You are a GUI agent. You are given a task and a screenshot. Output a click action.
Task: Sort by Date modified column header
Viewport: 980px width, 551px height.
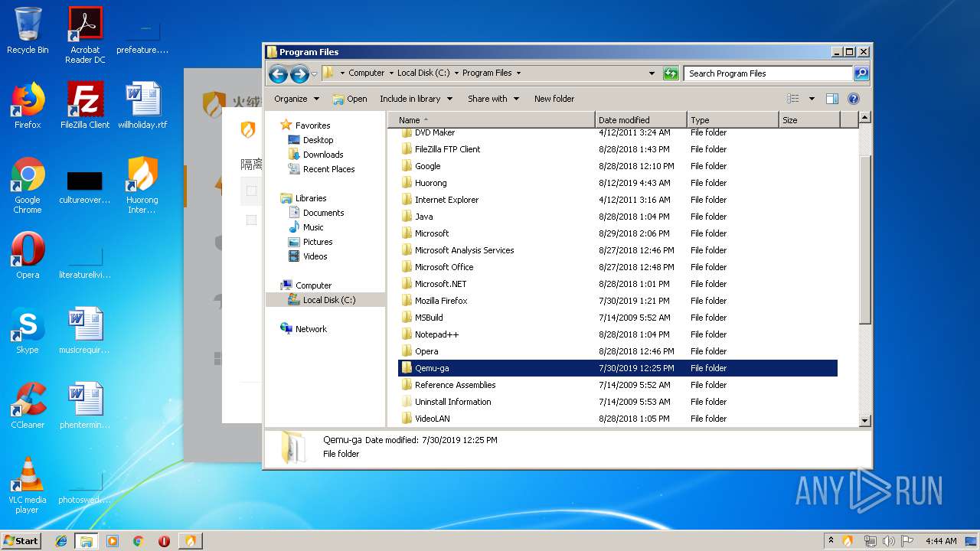tap(641, 120)
